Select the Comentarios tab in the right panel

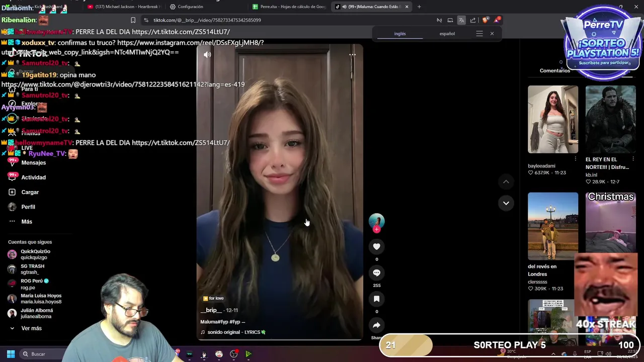[554, 71]
